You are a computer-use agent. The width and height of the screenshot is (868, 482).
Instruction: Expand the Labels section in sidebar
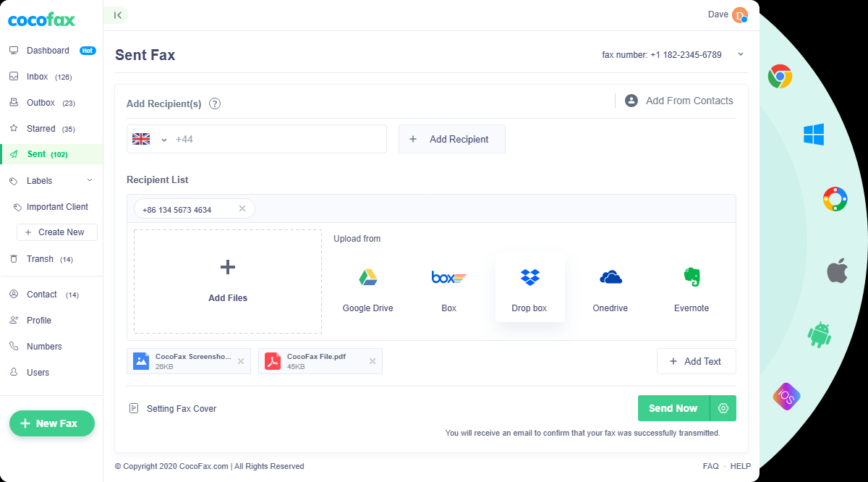coord(90,181)
